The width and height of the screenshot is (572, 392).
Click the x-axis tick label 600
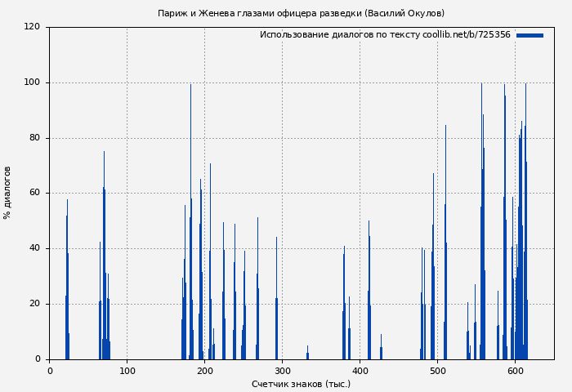[x=515, y=371]
